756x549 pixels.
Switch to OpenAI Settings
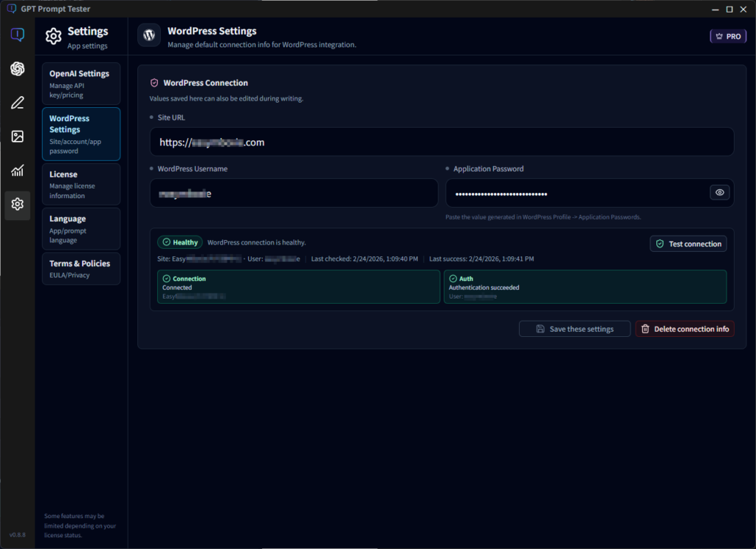coord(81,83)
